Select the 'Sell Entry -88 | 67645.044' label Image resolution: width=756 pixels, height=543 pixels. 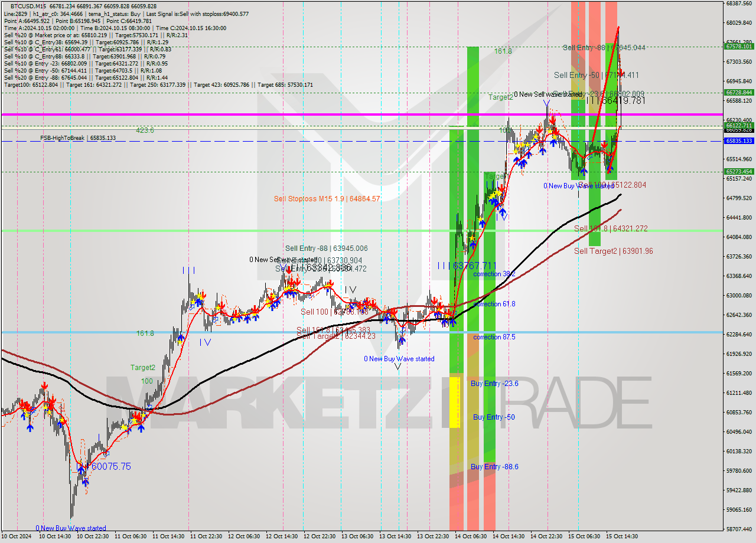click(604, 47)
